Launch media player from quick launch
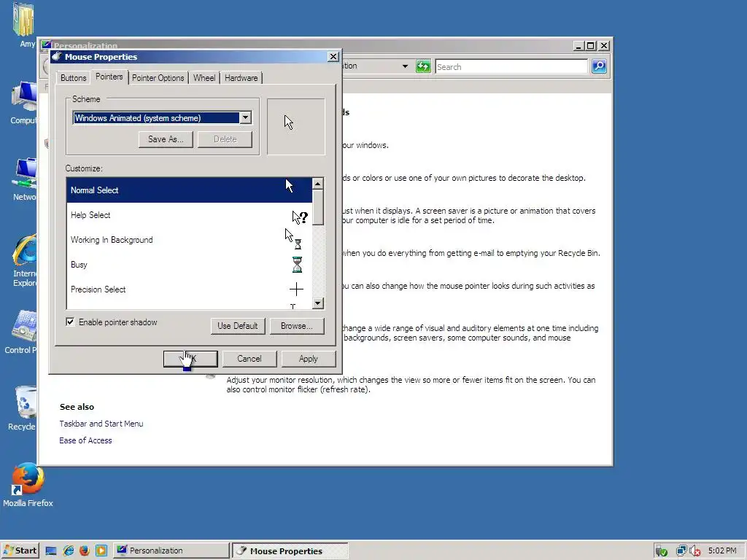Image resolution: width=747 pixels, height=560 pixels. 101,551
